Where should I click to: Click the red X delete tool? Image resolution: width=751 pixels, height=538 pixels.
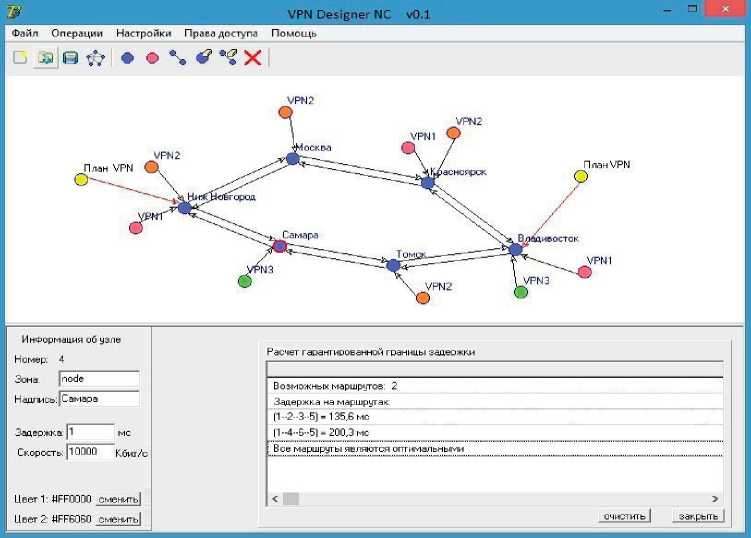tap(253, 58)
